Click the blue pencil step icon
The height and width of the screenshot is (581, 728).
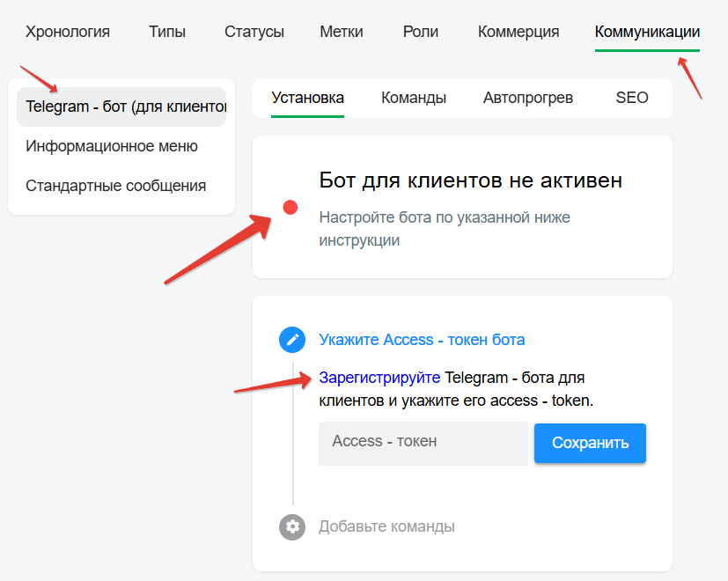292,340
